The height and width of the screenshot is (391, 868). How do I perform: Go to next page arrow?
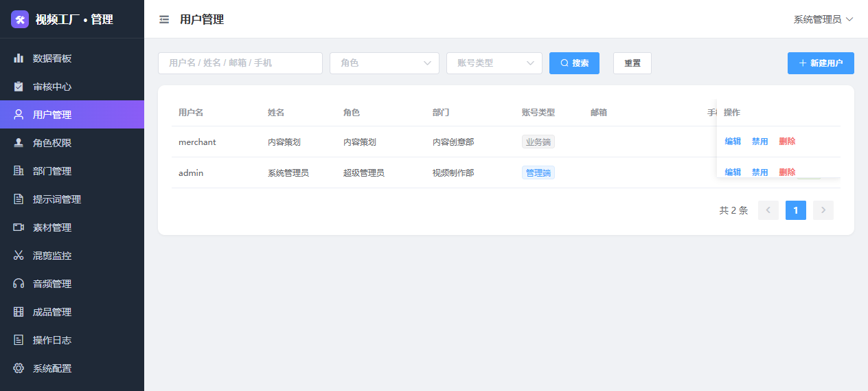coord(823,210)
